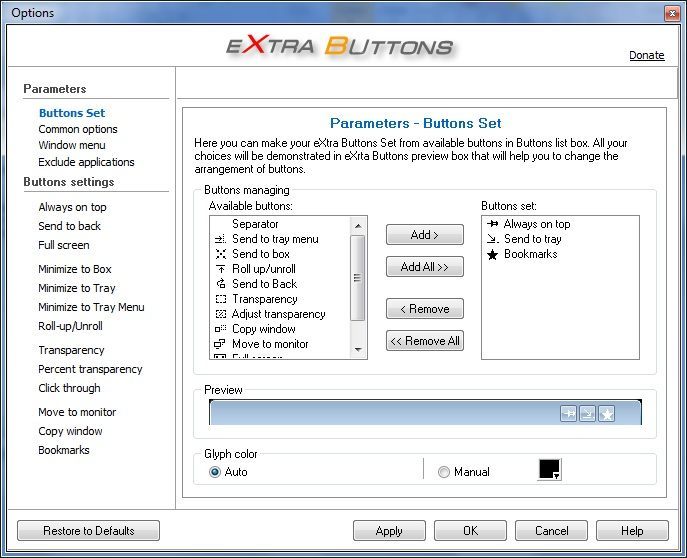Open the black glyph color picker

pos(549,470)
